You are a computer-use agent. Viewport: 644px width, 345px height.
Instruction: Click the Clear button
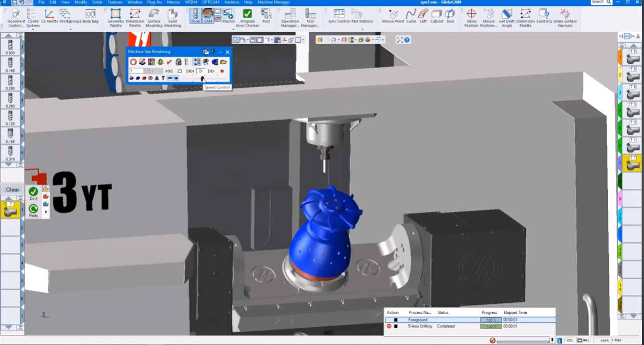[x=13, y=190]
